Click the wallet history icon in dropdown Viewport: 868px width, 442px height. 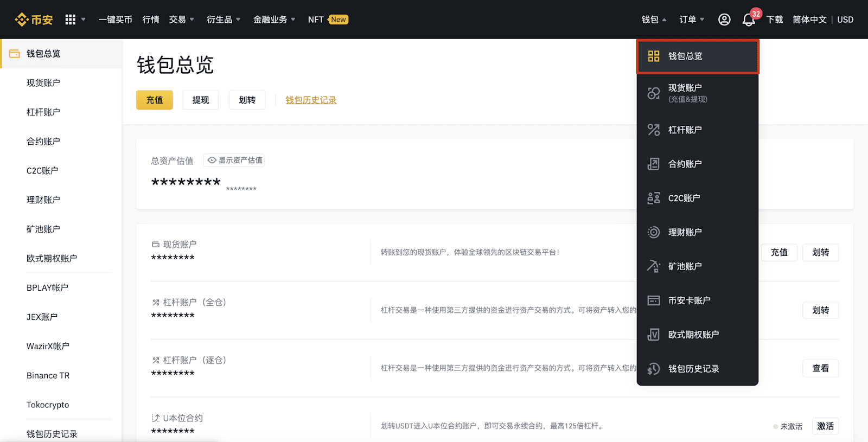click(x=654, y=369)
